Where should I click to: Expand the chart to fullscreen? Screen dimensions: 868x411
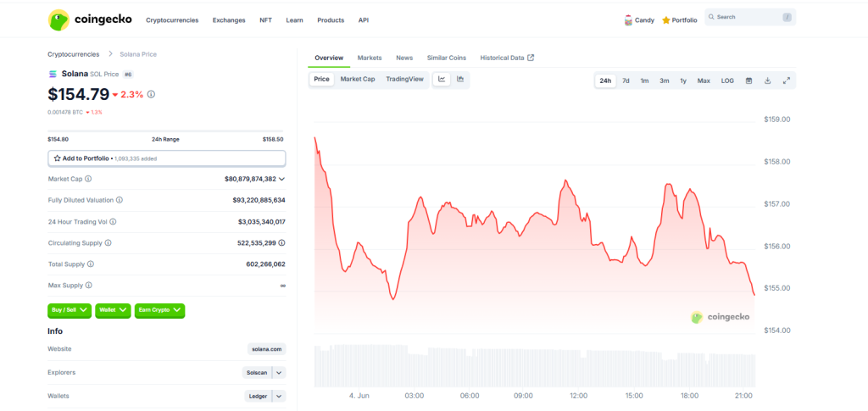point(786,81)
